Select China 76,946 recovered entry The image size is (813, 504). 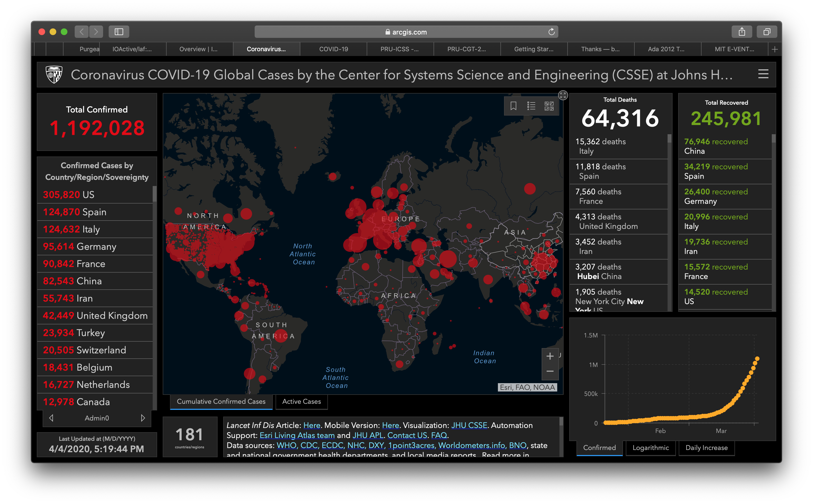(x=725, y=146)
